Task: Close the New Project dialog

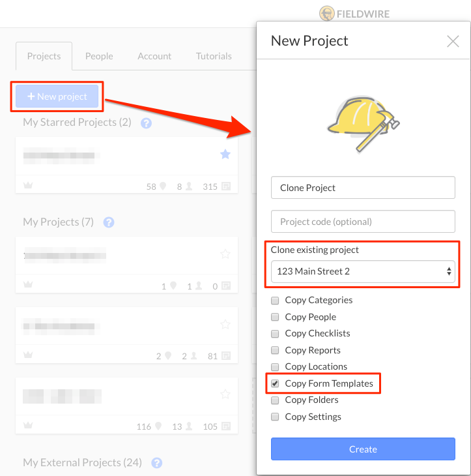Action: tap(453, 41)
